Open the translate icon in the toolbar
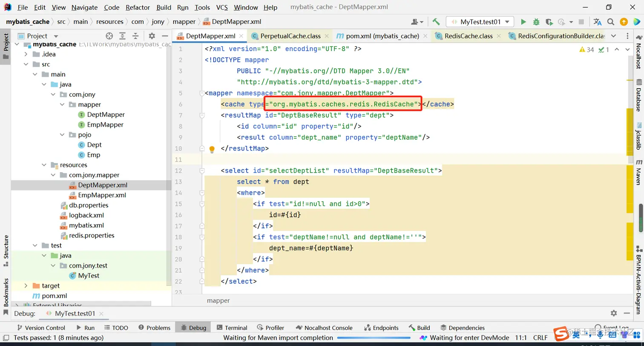The height and width of the screenshot is (346, 644). coord(598,22)
